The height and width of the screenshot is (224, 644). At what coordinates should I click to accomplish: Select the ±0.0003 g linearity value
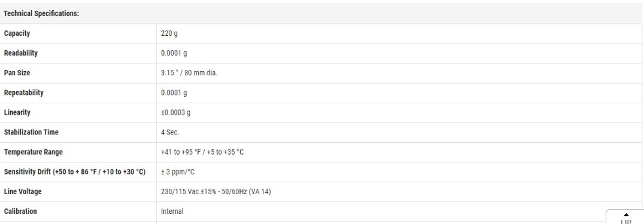[176, 112]
